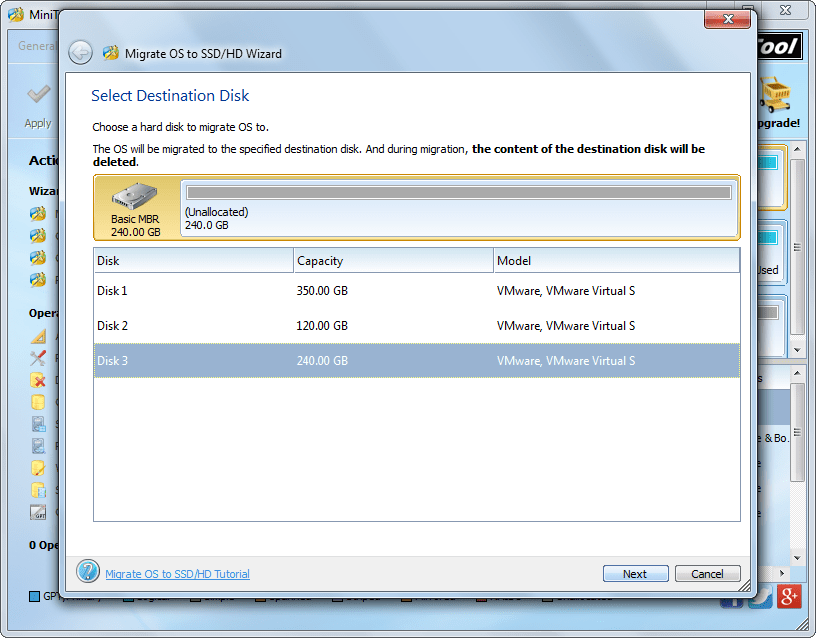The width and height of the screenshot is (816, 638).
Task: Click the red Delete partition icon
Action: coord(37,381)
